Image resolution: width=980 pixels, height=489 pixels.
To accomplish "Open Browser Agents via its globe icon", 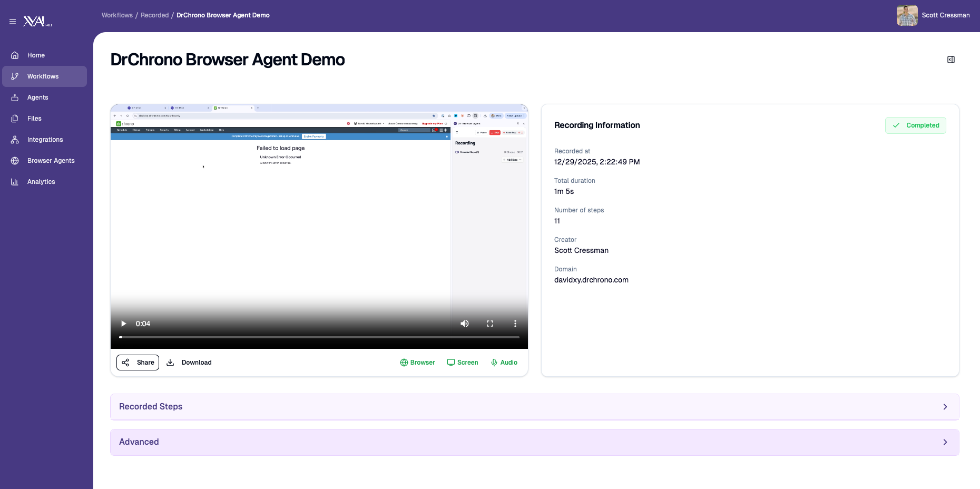I will (15, 160).
